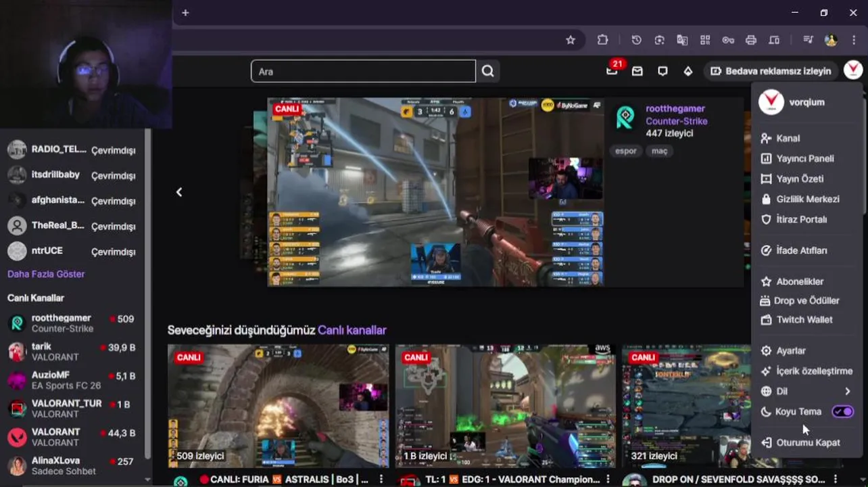The image size is (868, 487).
Task: Open the browser extensions puzzle icon
Action: (x=603, y=40)
